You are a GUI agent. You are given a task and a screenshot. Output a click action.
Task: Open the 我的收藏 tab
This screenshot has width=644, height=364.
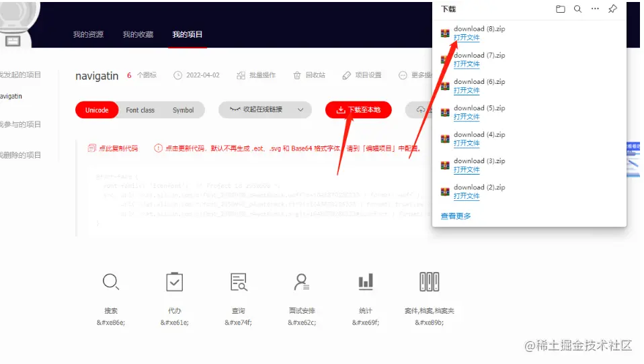tap(138, 34)
